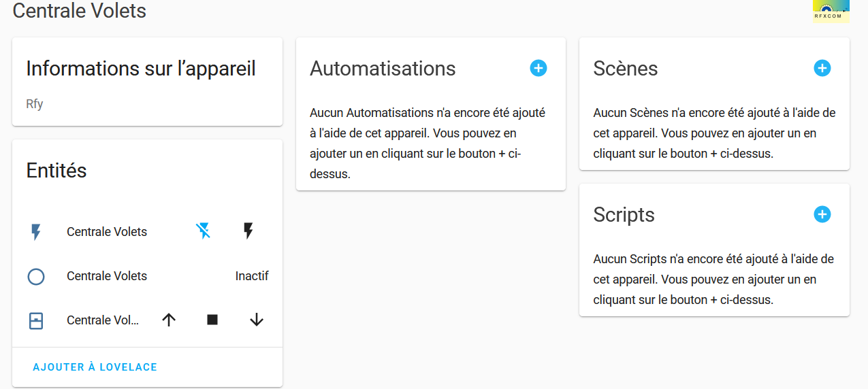
Task: Create a new script via plus icon
Action: (822, 214)
